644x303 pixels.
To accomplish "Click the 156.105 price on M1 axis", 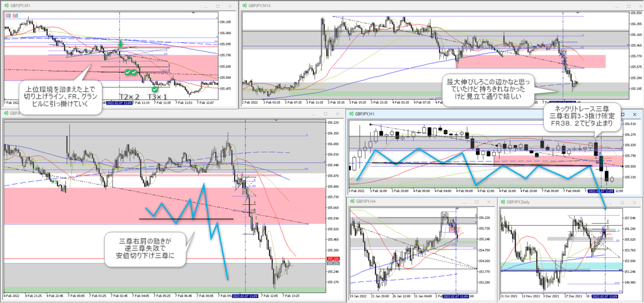I will [225, 21].
